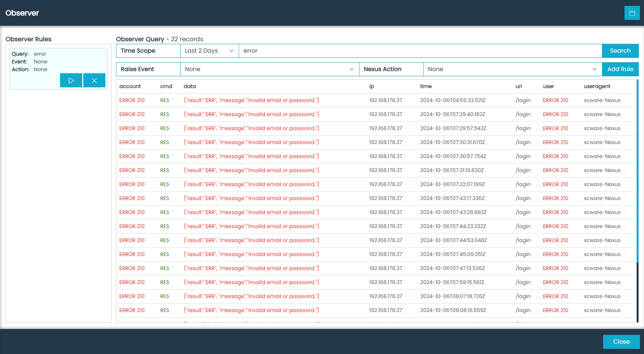644x354 pixels.
Task: Expand the Nexus Action chevron arrow
Action: 594,69
